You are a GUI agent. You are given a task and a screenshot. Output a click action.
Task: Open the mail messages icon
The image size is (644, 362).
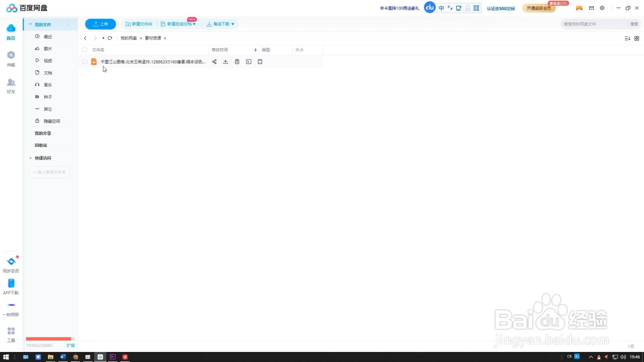click(x=591, y=8)
